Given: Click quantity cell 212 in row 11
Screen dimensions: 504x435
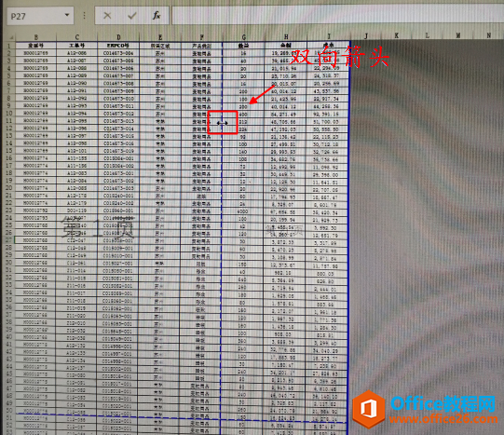Looking at the screenshot, I should [243, 122].
